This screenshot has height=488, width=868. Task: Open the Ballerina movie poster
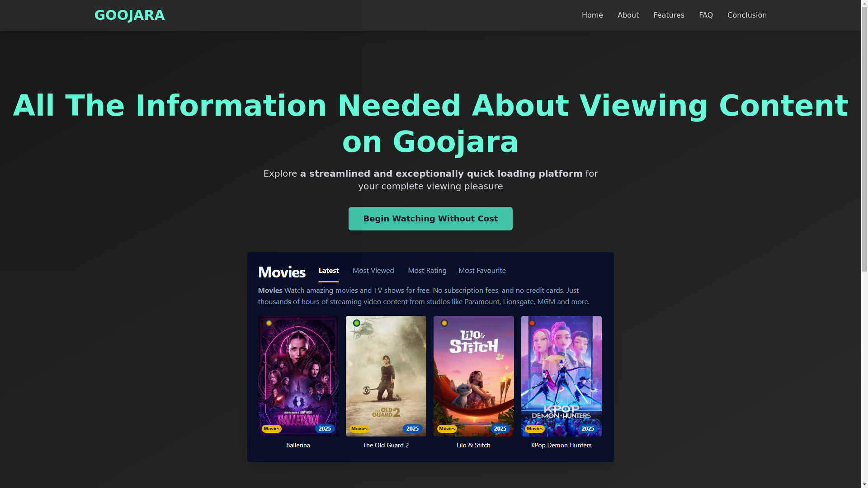(x=298, y=376)
